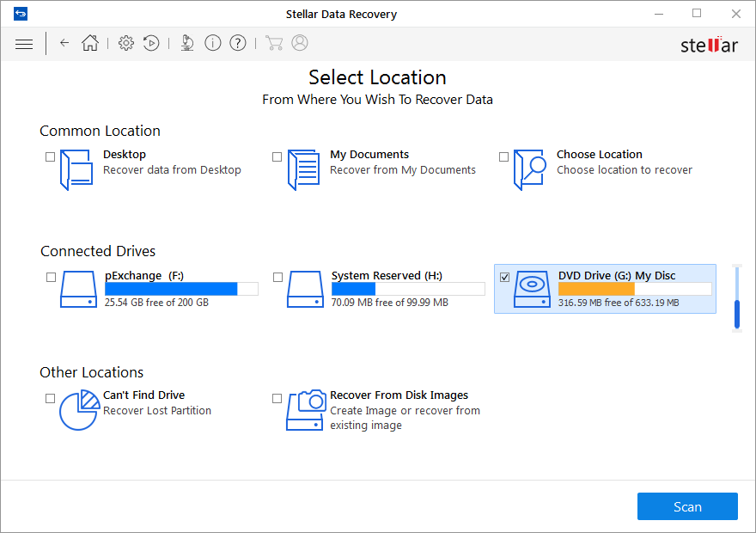Open the hamburger menu

coord(24,44)
